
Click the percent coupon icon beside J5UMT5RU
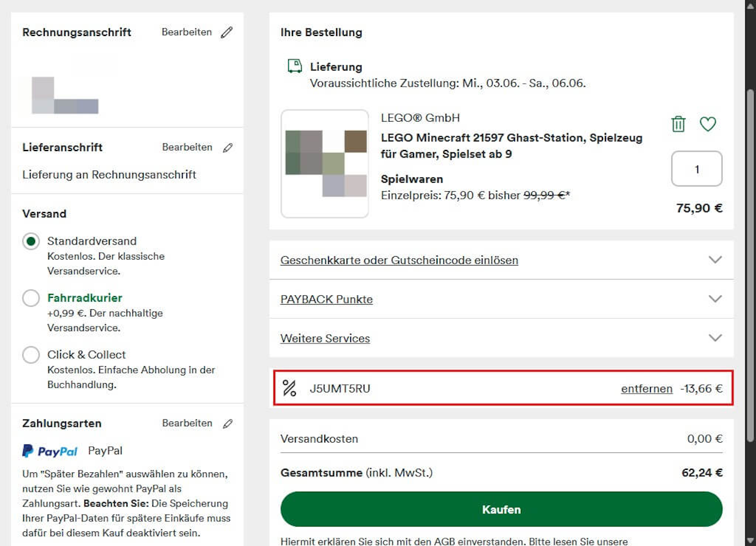pyautogui.click(x=289, y=388)
